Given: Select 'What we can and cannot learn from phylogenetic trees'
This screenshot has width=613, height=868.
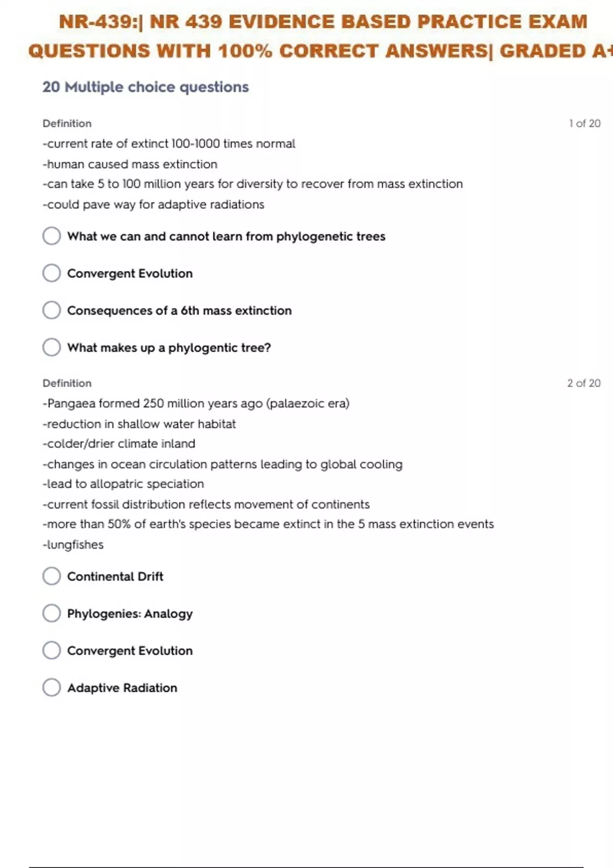Looking at the screenshot, I should 52,236.
